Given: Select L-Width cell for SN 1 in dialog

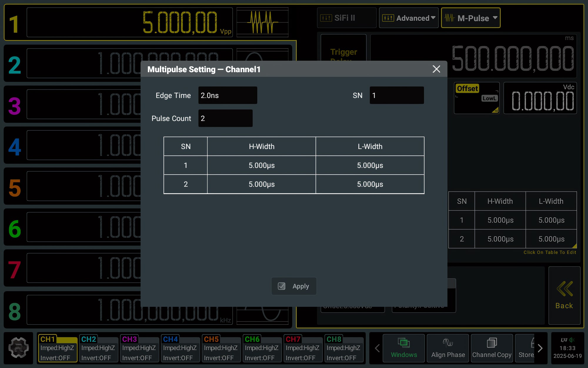Looking at the screenshot, I should [x=370, y=165].
